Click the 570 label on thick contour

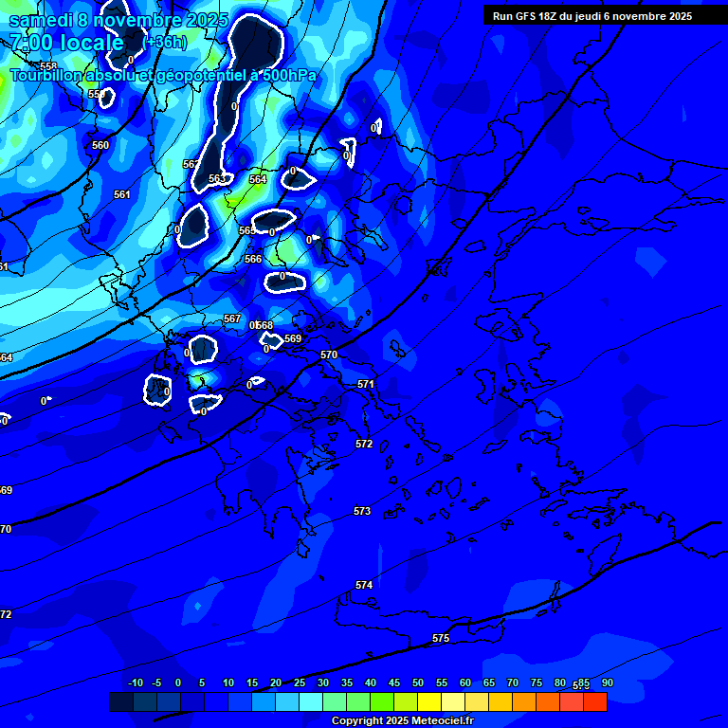pos(329,355)
